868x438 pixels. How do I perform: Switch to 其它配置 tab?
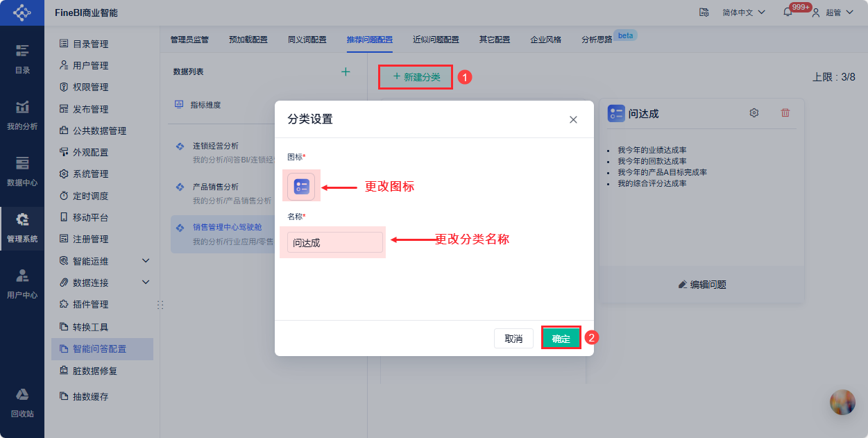[x=495, y=40]
